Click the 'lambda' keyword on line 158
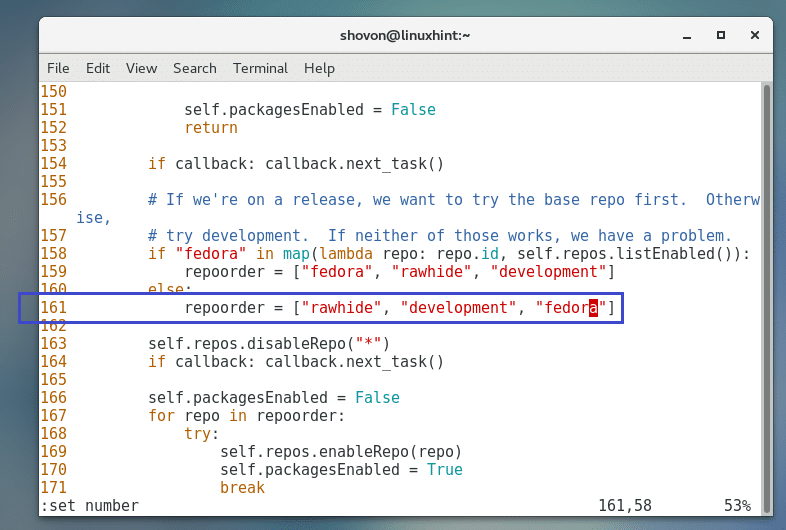Viewport: 786px width, 530px height. coord(346,254)
